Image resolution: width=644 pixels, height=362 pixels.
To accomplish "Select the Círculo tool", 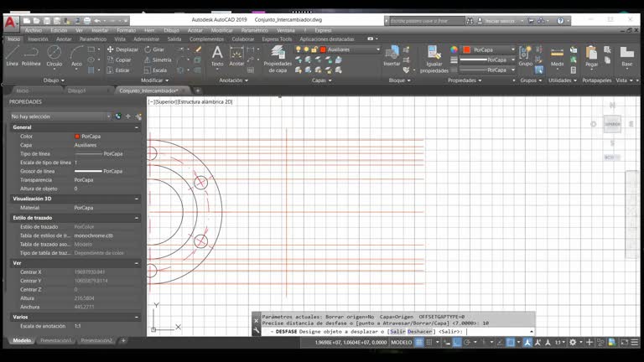I will (x=55, y=56).
